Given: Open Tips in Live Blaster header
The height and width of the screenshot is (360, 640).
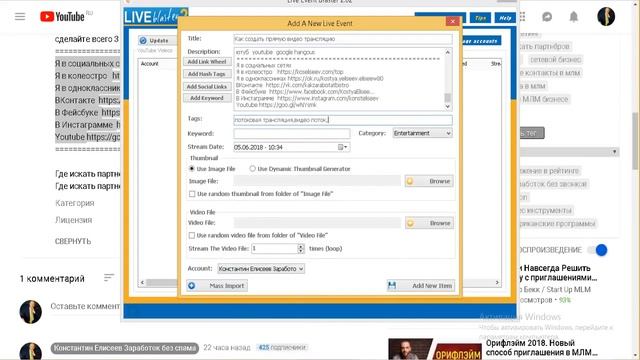Looking at the screenshot, I should (480, 18).
